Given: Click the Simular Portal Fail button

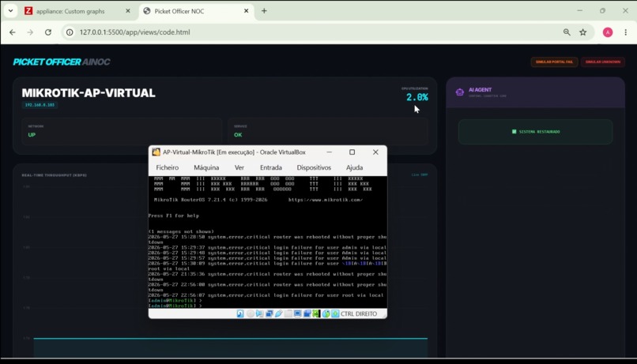Looking at the screenshot, I should coord(554,62).
